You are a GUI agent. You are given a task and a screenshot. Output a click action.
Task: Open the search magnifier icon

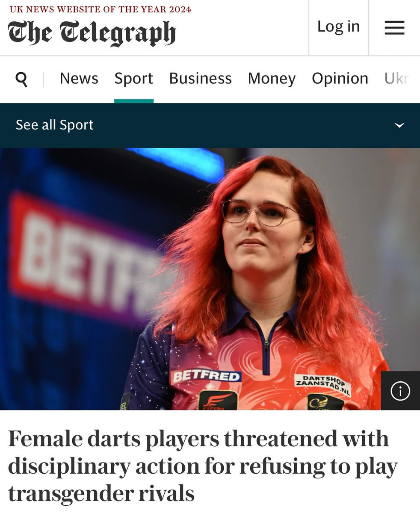click(21, 79)
